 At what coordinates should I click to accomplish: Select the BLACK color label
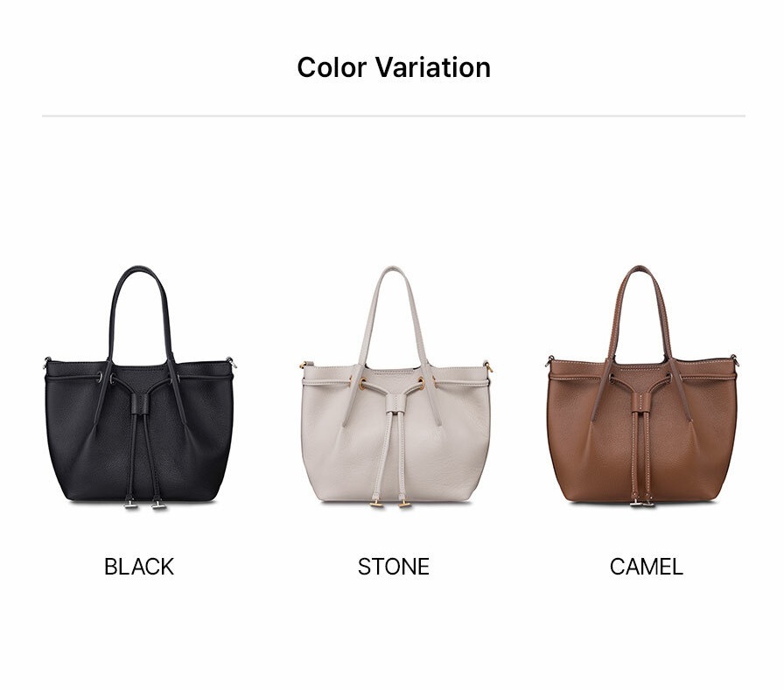pos(139,567)
